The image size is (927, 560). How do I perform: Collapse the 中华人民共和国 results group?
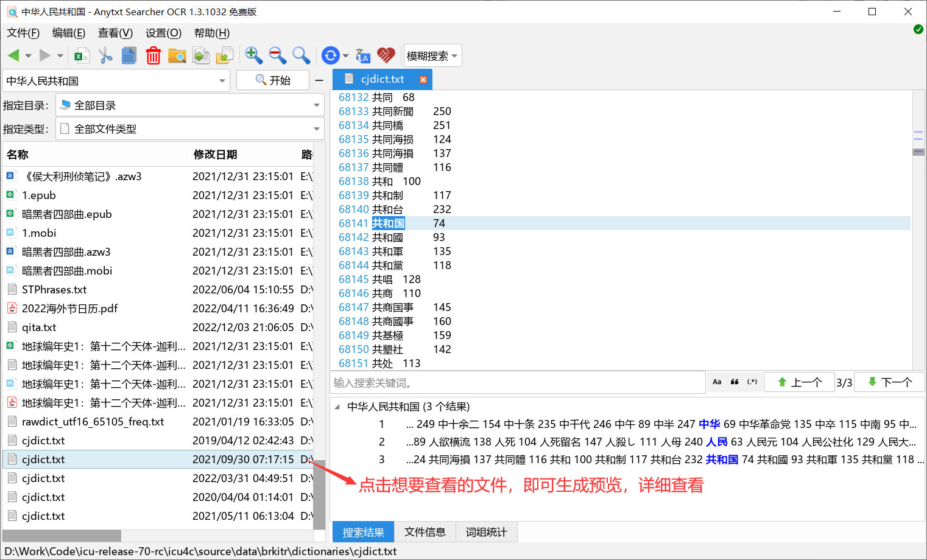point(337,407)
